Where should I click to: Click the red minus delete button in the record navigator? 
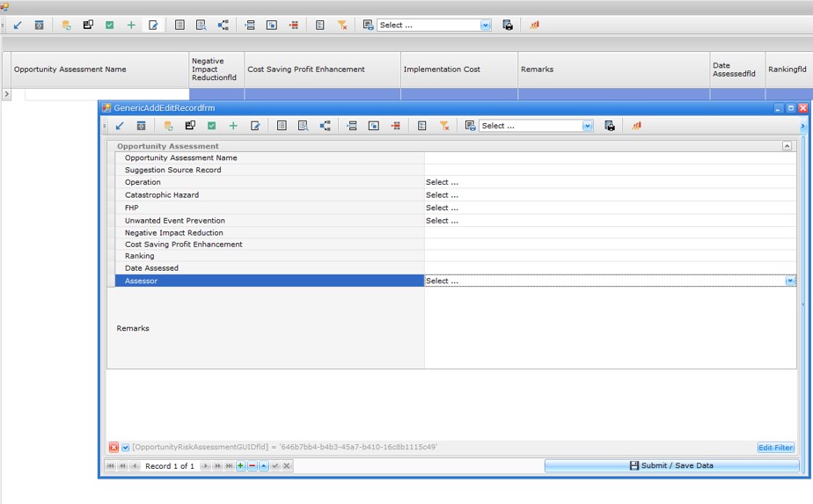tap(252, 466)
